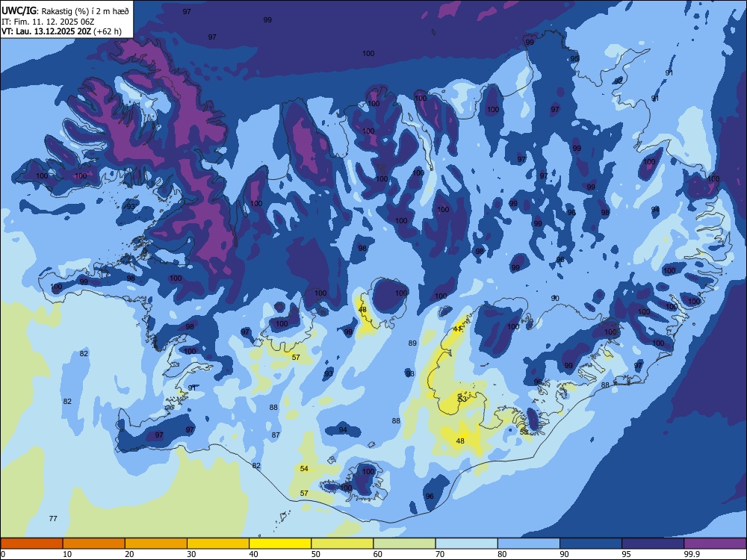The width and height of the screenshot is (747, 560).
Task: Pick the pale green 60–70 legend swatch
Action: point(404,544)
